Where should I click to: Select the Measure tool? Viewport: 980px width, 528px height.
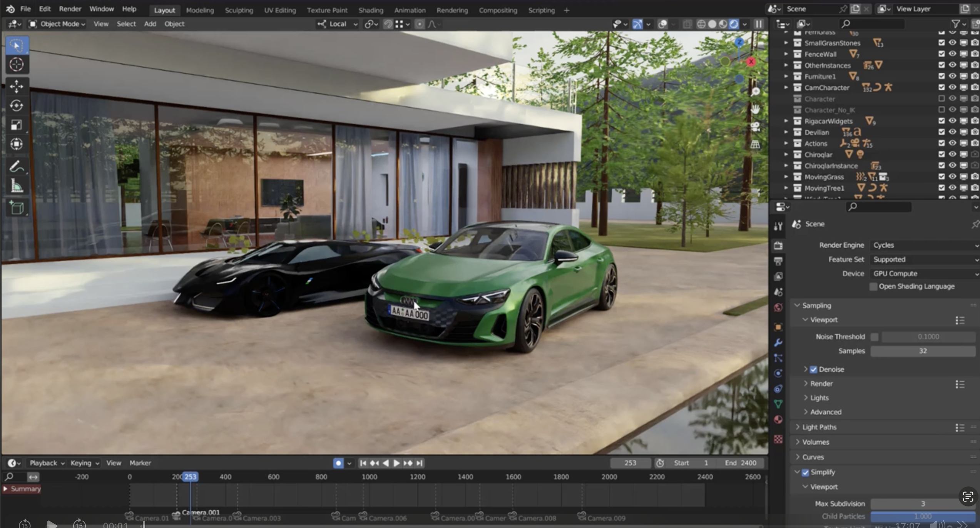coord(16,186)
